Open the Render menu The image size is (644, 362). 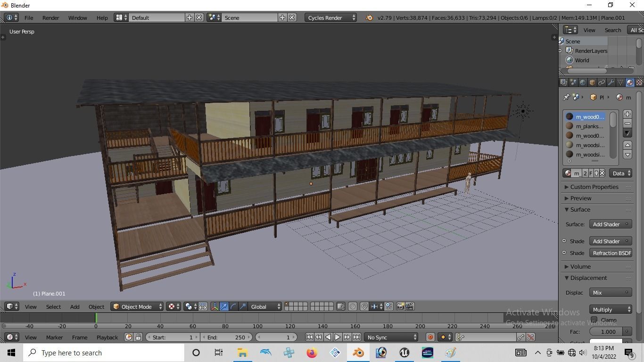[50, 17]
